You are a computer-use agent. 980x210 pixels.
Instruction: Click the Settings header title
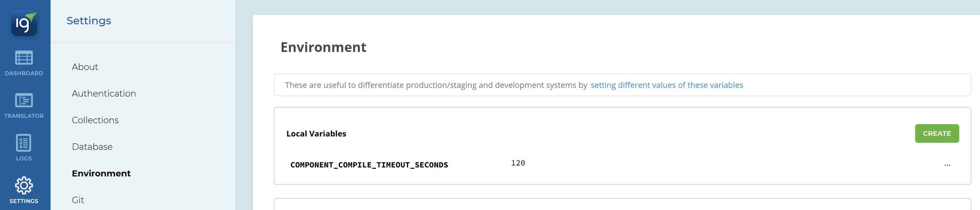tap(89, 20)
